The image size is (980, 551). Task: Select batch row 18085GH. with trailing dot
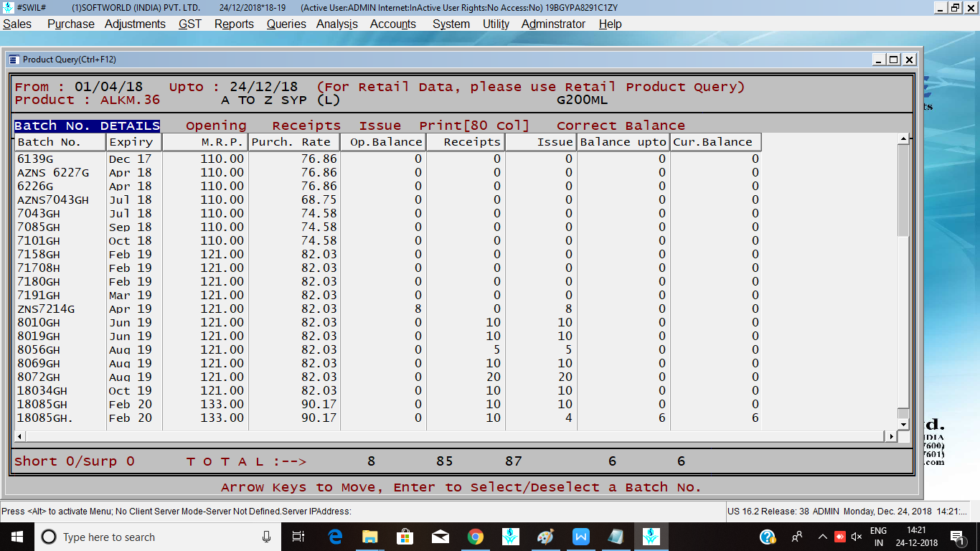387,418
